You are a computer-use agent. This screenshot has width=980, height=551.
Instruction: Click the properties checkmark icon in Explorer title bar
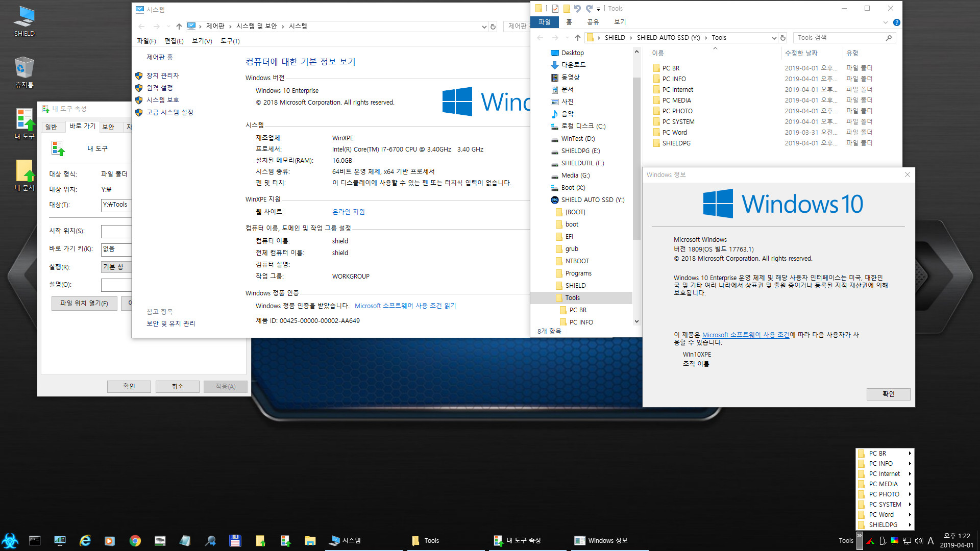pos(555,9)
